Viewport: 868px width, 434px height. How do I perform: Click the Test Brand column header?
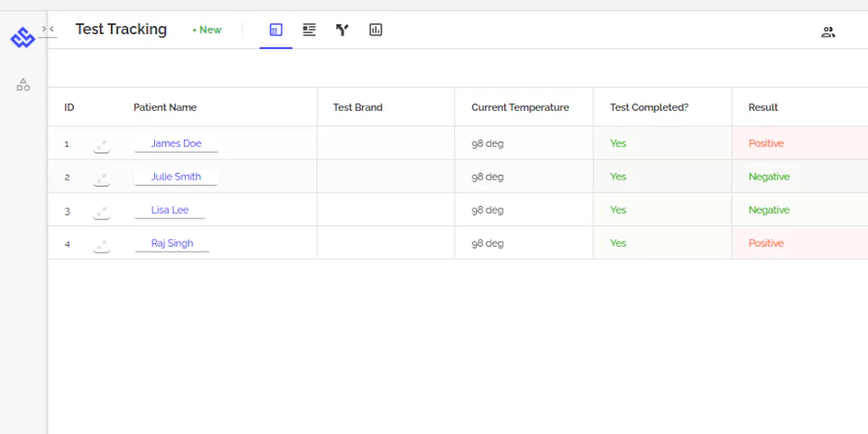click(x=358, y=108)
